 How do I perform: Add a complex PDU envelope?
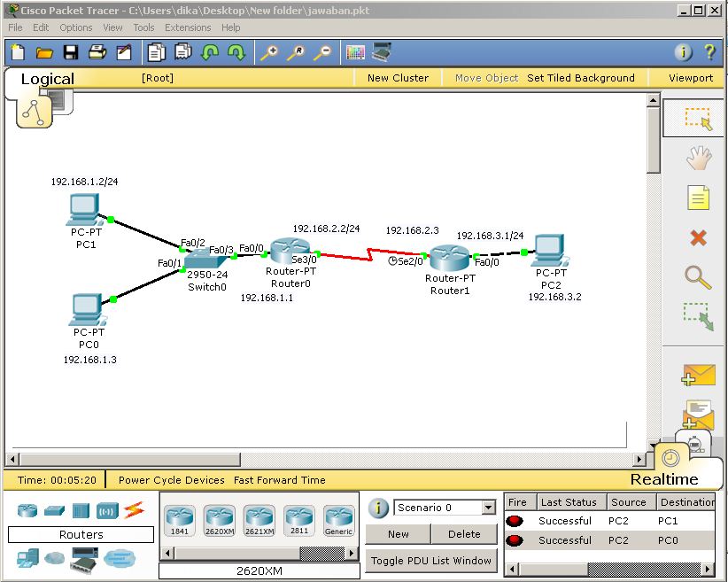click(698, 414)
